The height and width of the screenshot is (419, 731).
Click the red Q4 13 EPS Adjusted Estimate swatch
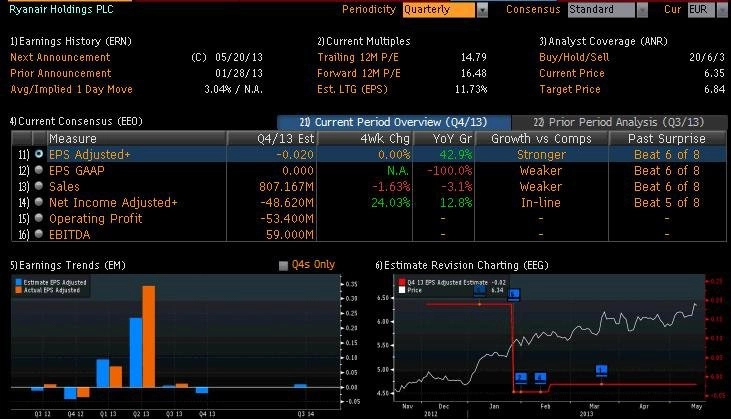coord(402,282)
